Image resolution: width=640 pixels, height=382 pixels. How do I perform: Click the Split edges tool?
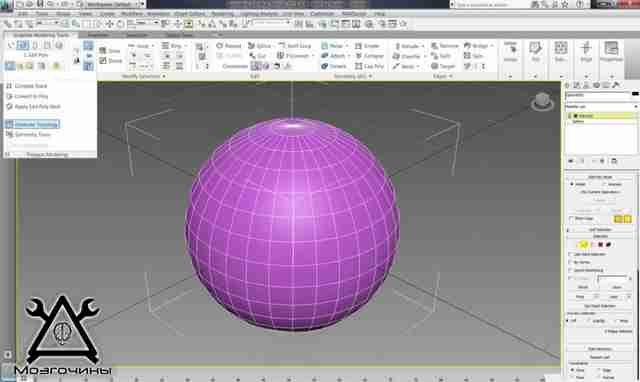tap(441, 56)
